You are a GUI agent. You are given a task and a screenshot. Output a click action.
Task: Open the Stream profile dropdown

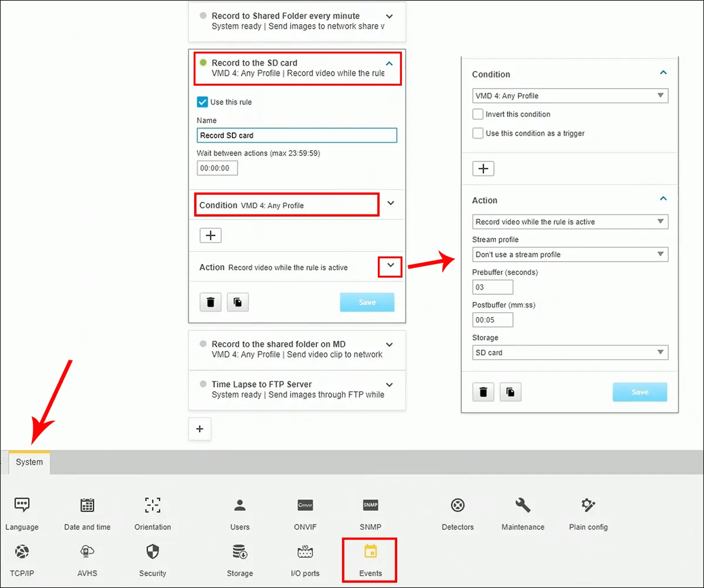(x=570, y=254)
